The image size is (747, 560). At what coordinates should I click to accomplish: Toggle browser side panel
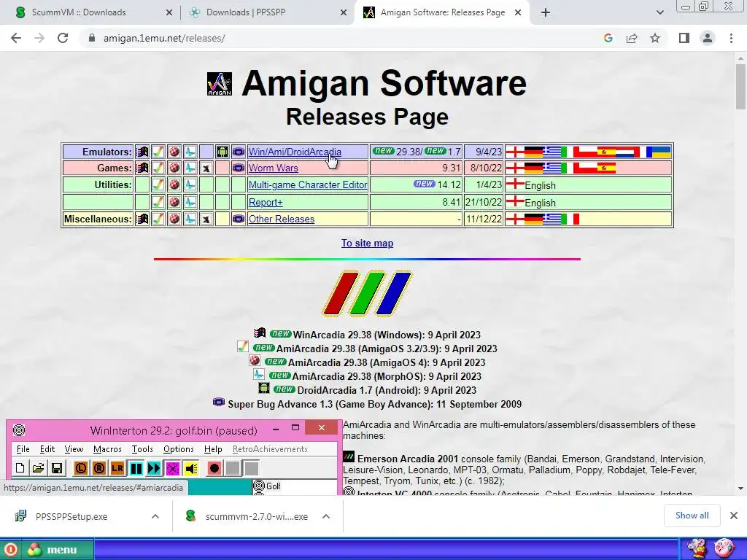pos(684,38)
